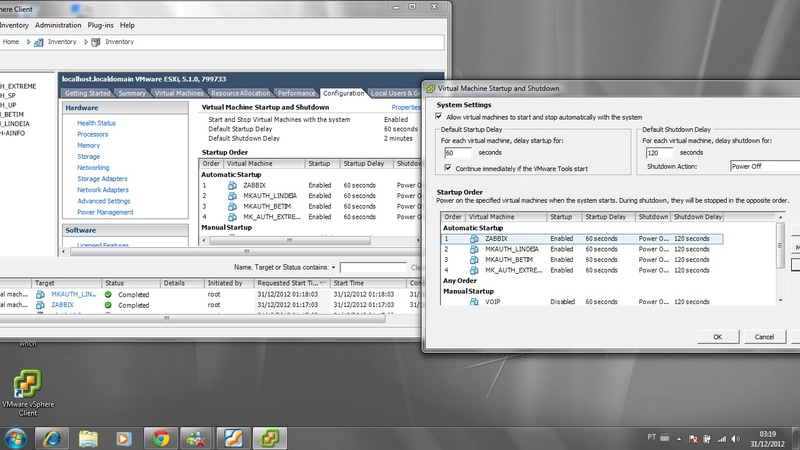
Task: Open the Properties link for Startup and Shutdown
Action: (x=406, y=107)
